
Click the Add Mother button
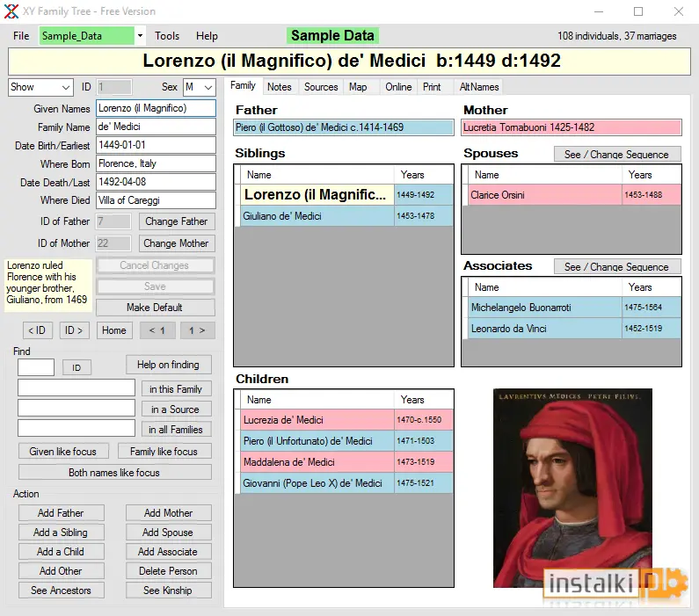coord(168,513)
